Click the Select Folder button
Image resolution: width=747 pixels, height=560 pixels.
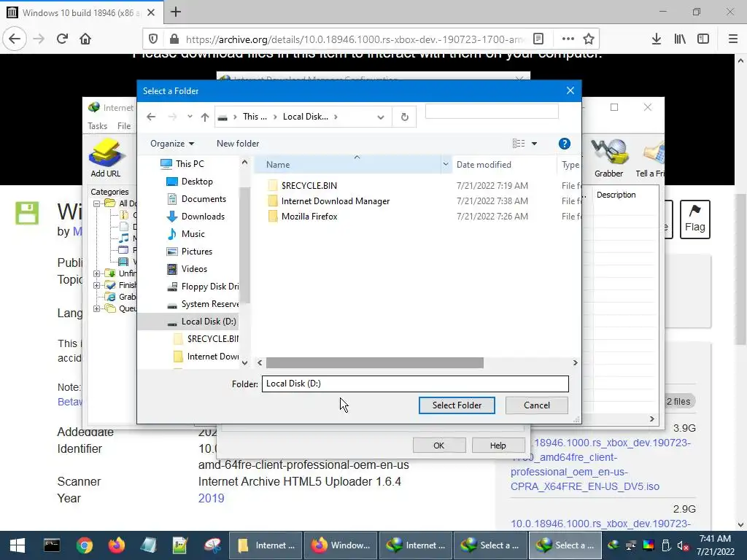point(457,405)
